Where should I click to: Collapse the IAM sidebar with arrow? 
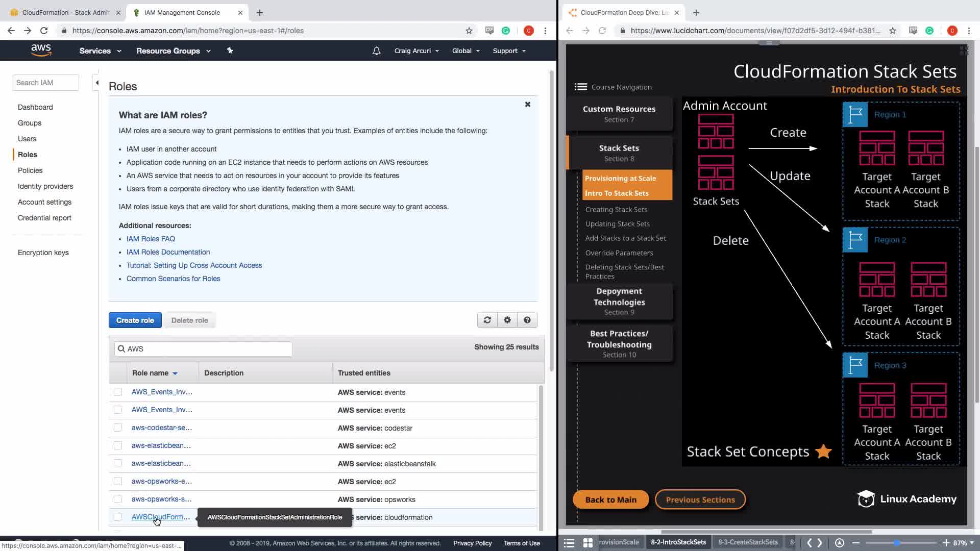point(96,83)
